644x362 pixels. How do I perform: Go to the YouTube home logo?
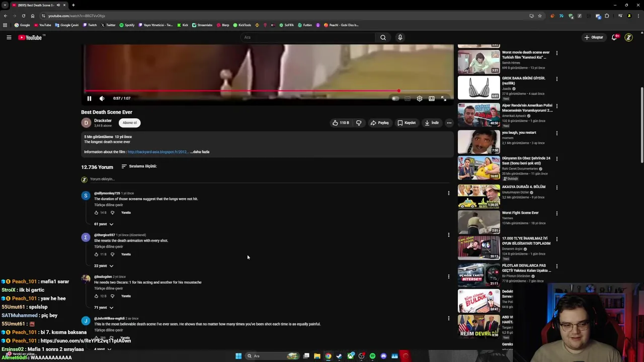pos(30,37)
